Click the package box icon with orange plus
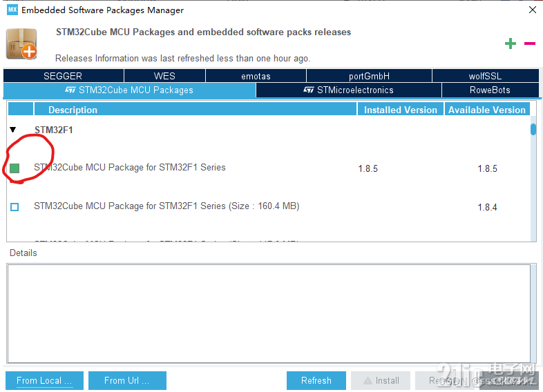The image size is (543, 392). pyautogui.click(x=21, y=44)
